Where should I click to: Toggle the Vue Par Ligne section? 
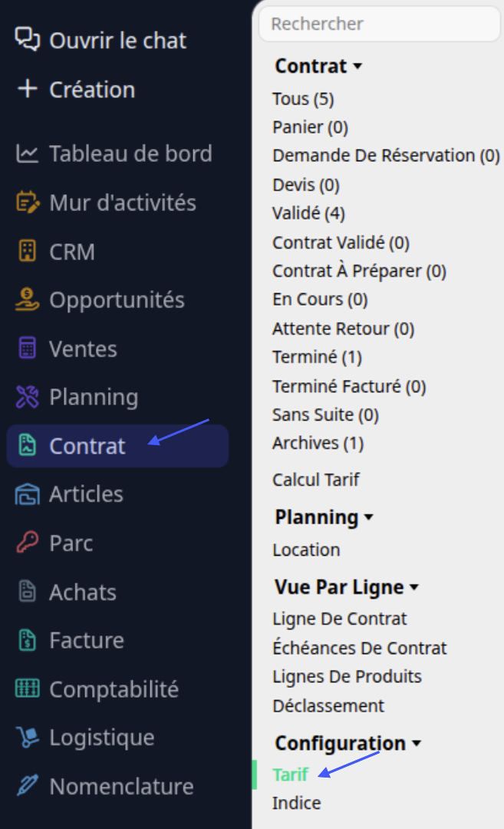[x=347, y=587]
